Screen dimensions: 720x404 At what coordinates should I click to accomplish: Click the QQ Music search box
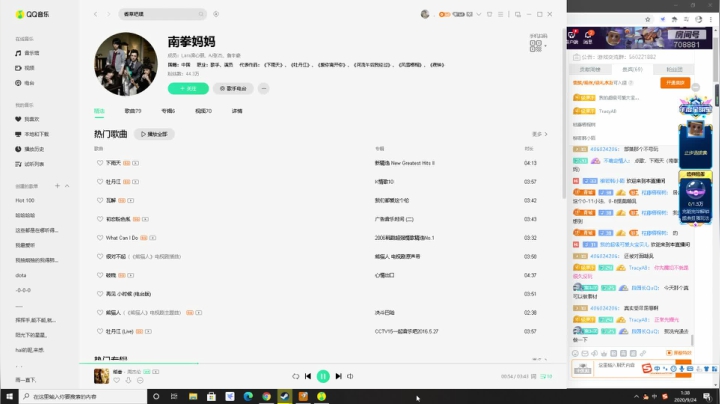(x=162, y=14)
